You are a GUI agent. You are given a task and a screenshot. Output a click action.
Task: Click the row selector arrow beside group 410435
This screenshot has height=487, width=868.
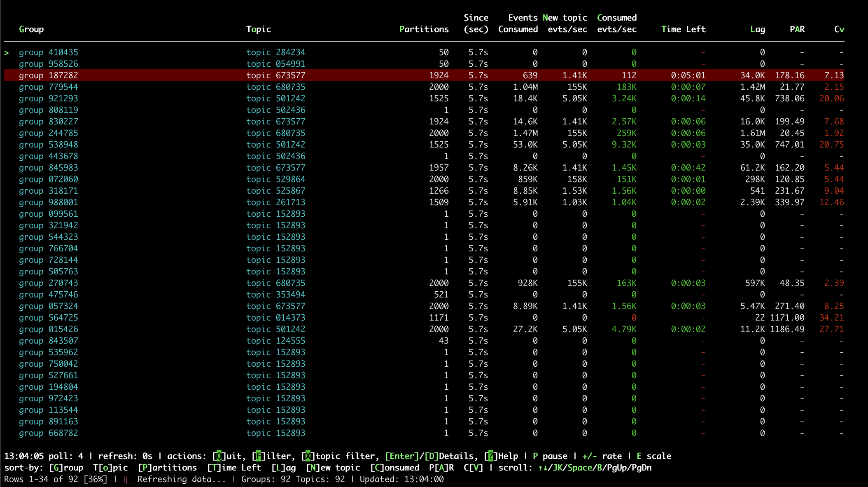(x=7, y=53)
